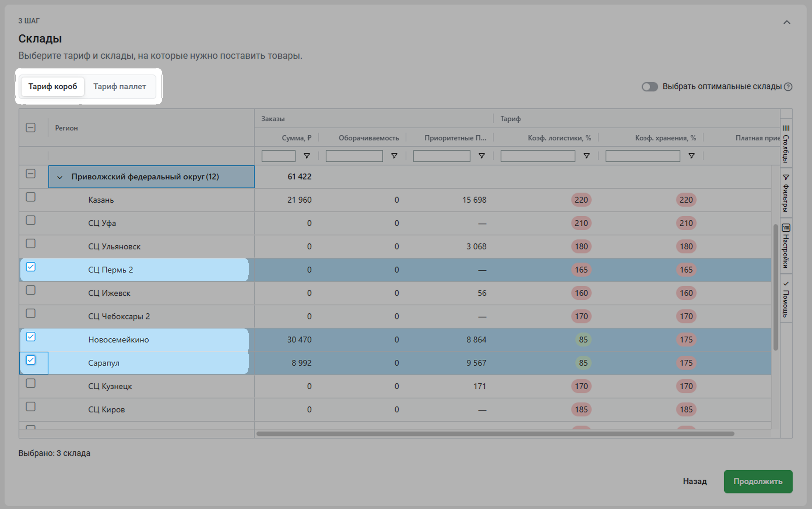
Task: Click filter icon for Оборачиваемость column
Action: click(394, 156)
